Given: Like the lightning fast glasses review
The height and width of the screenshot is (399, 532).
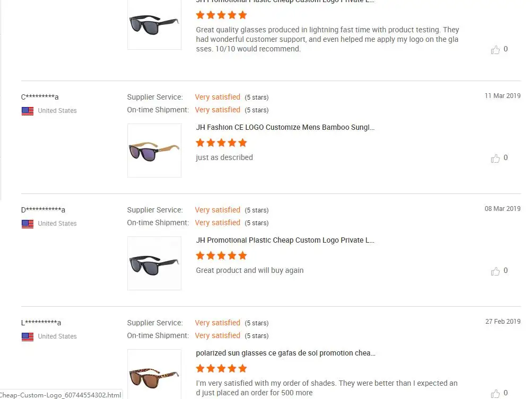Looking at the screenshot, I should pos(495,50).
